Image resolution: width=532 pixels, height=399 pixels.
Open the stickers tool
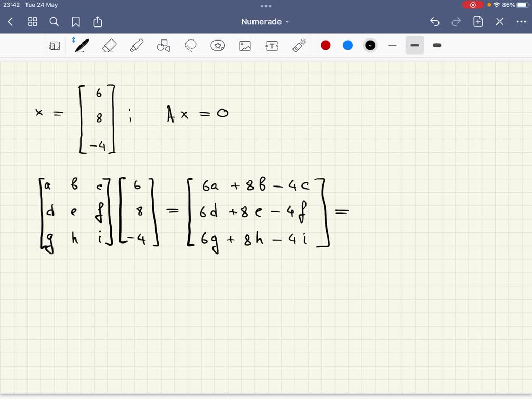tap(218, 46)
